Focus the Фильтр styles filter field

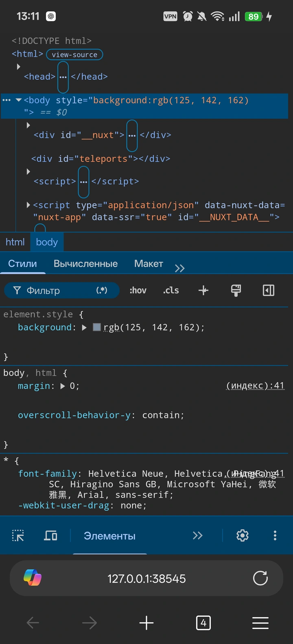point(61,290)
